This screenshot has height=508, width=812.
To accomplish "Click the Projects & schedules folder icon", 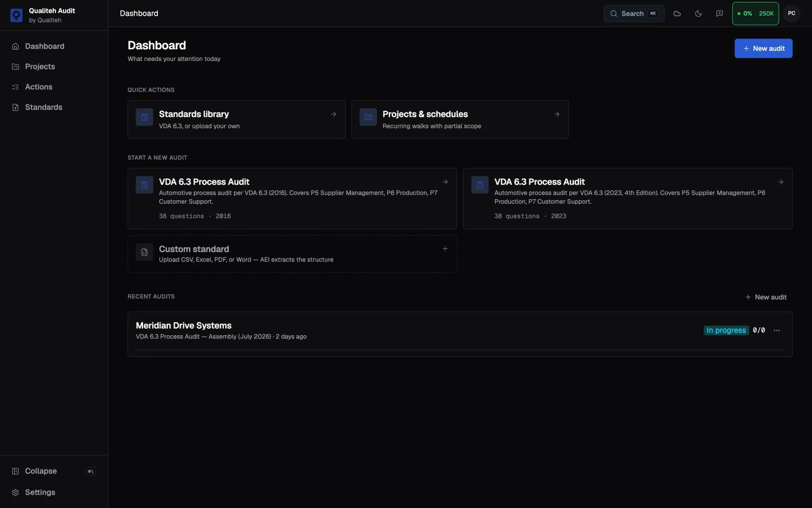I will 368,117.
